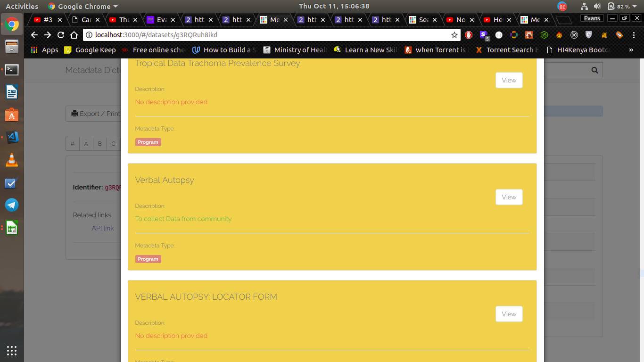Open the checkmark to-do app in dock
The image size is (644, 362).
coord(12,183)
